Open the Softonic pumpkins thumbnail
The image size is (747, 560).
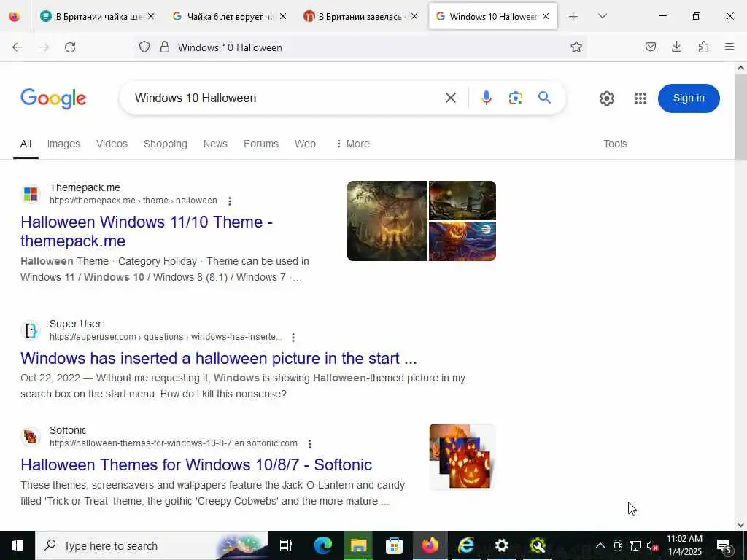click(462, 457)
